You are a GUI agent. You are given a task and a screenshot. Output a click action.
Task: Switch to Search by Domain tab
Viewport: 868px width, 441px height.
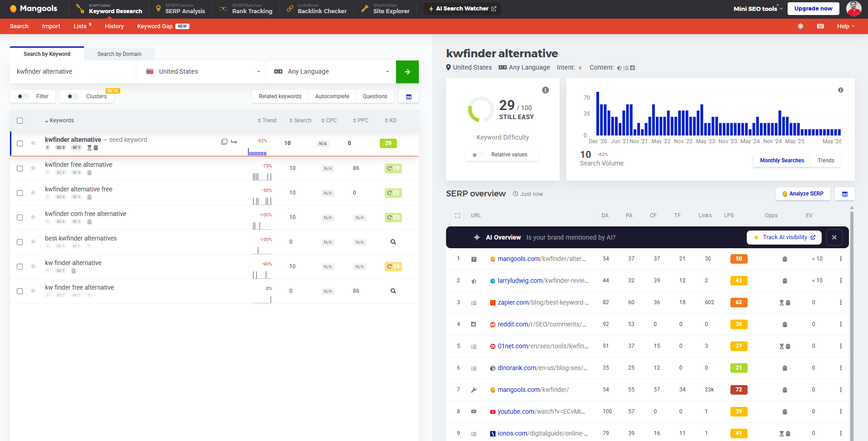click(119, 54)
